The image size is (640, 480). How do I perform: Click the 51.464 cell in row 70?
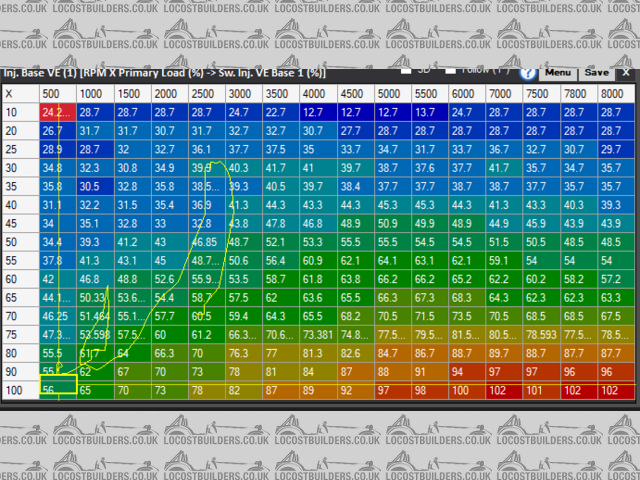[95, 315]
